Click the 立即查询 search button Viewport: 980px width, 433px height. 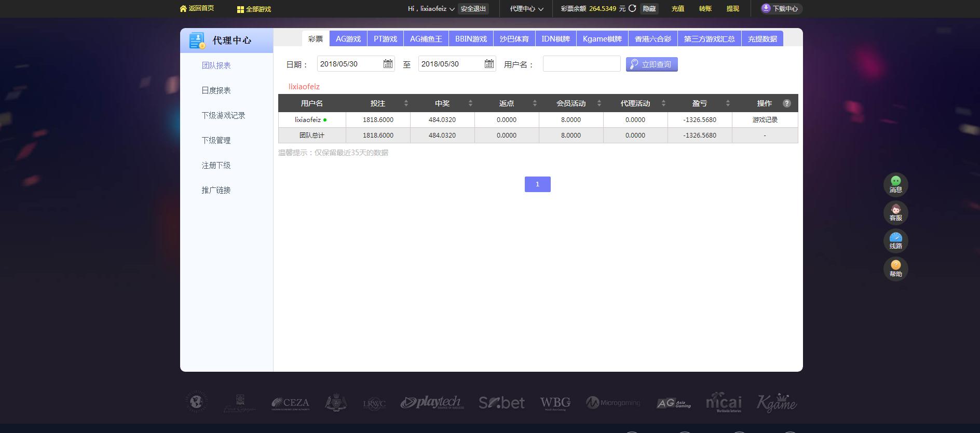click(652, 64)
